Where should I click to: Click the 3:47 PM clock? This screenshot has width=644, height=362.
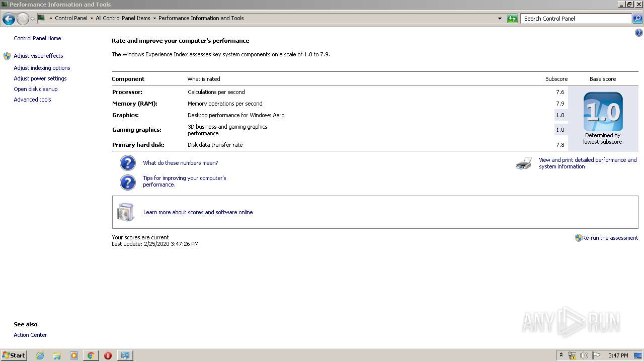point(618,355)
